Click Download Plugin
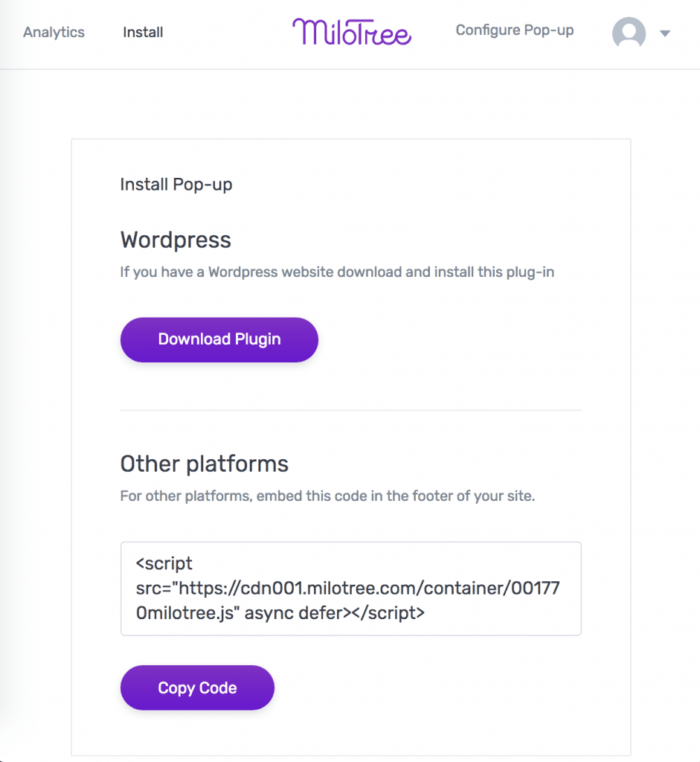700x762 pixels. click(x=219, y=339)
